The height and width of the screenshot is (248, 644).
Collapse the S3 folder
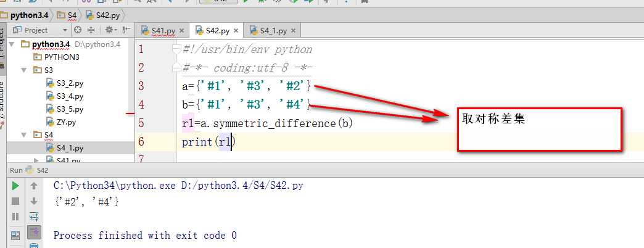point(24,70)
